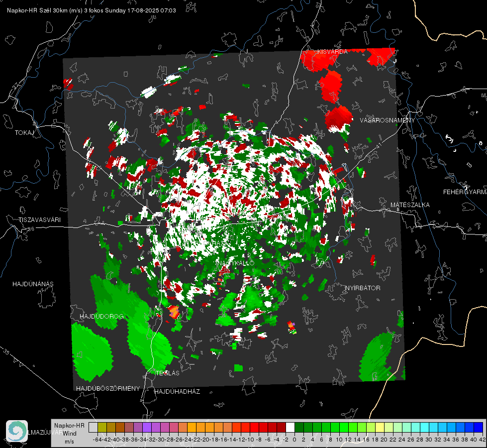The width and height of the screenshot is (487, 448).
Task: Click road number 35 on the southwest road
Action: 6,352
